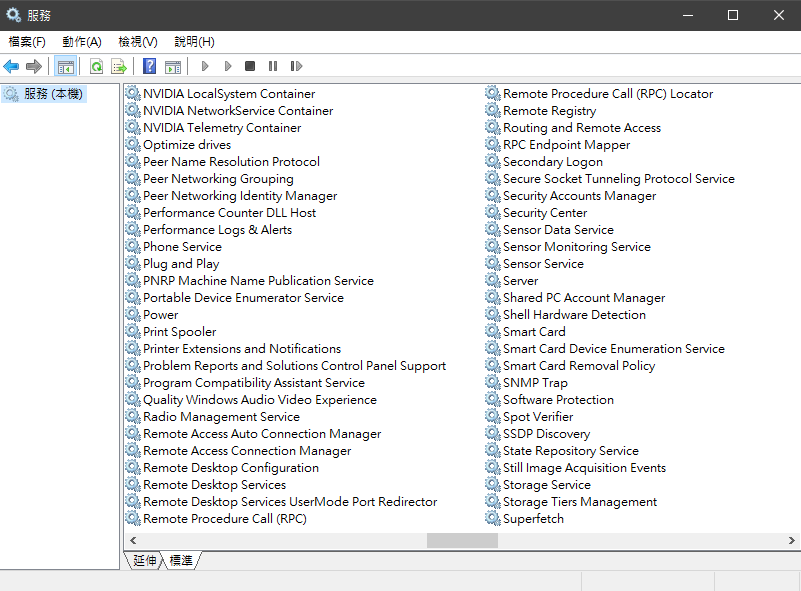Screen dimensions: 801x591
Task: Select Portable Device Enumerator Service
Action: click(244, 298)
